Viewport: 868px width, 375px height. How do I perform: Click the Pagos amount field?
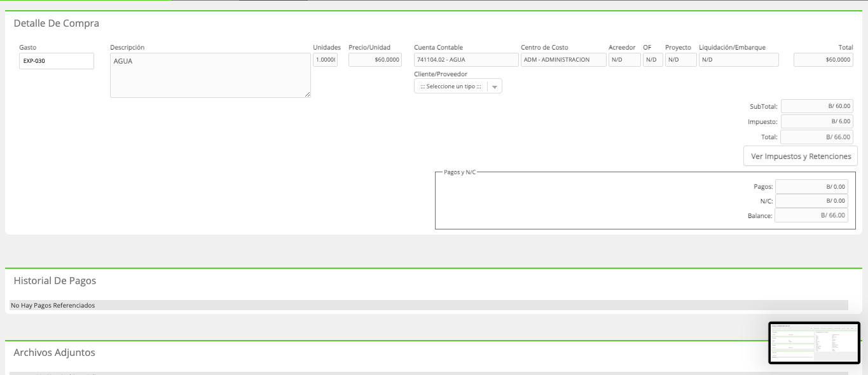[x=811, y=187]
